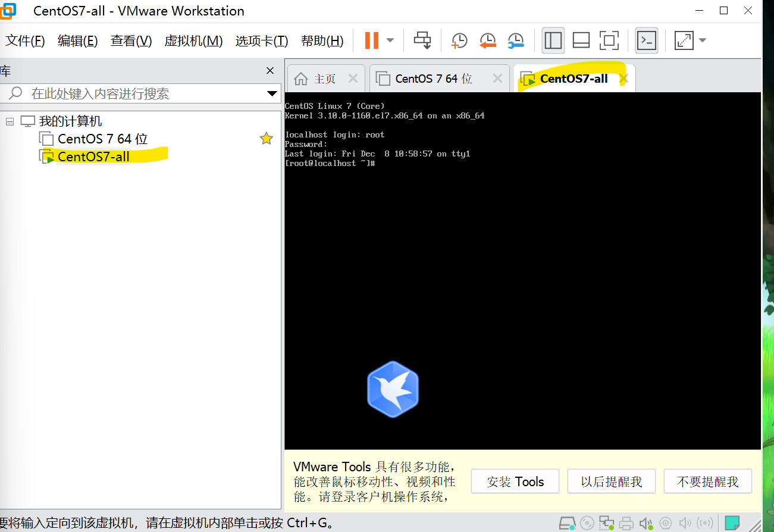Viewport: 774px width, 532px height.
Task: Open the 查看(V) menu
Action: tap(131, 40)
